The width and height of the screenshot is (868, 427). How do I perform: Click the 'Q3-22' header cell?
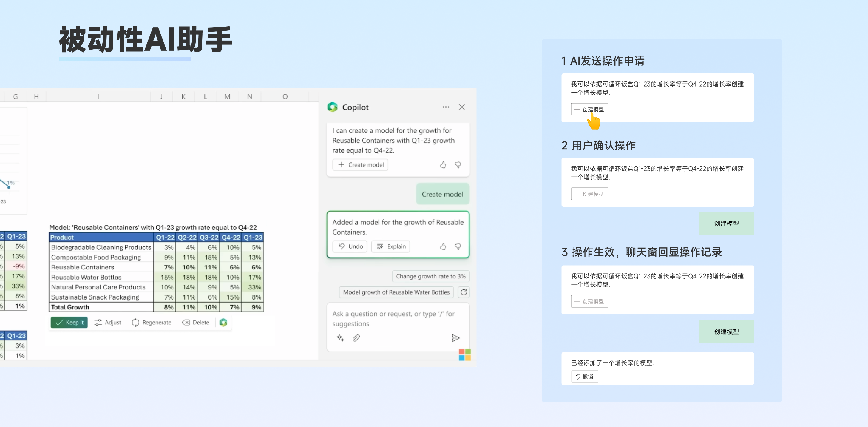[208, 237]
